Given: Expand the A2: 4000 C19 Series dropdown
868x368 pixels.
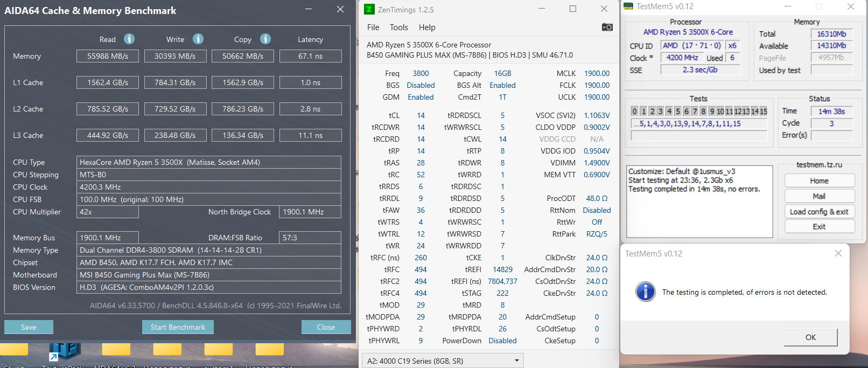Looking at the screenshot, I should click(x=443, y=361).
